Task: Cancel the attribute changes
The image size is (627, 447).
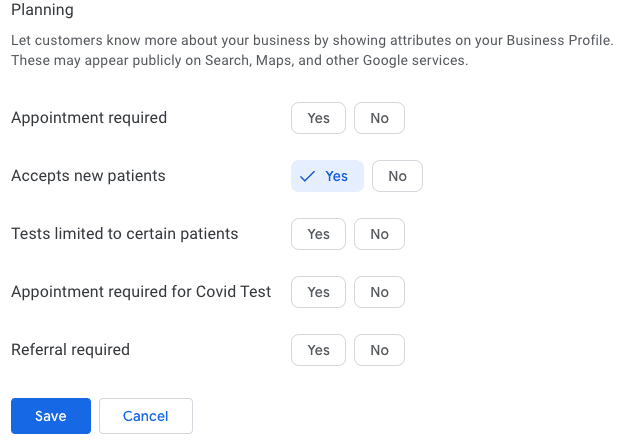Action: 146,416
